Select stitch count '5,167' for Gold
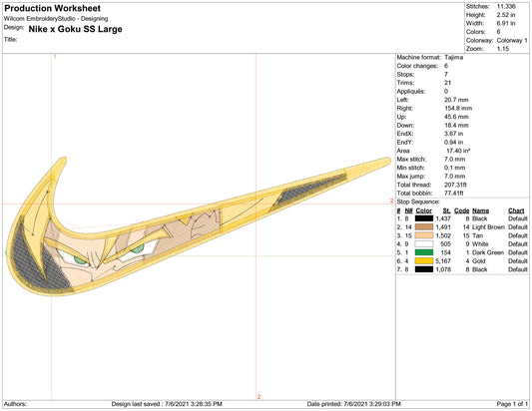532x411 pixels. pos(443,261)
